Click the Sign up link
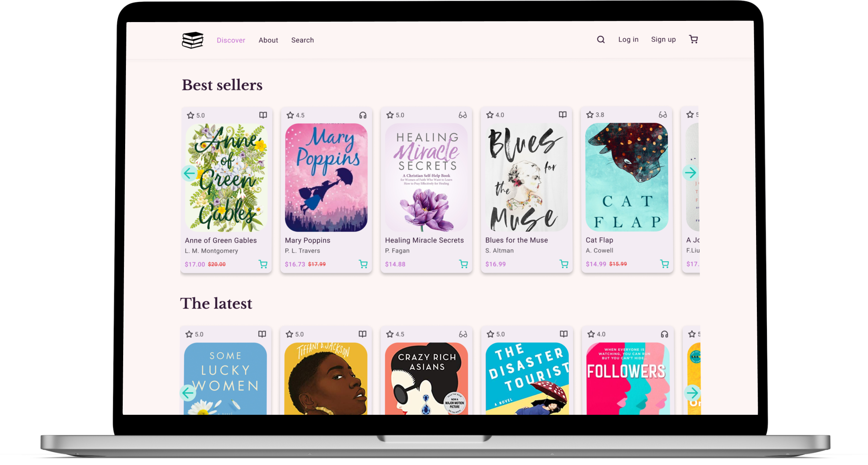The image size is (868, 465). pos(663,39)
